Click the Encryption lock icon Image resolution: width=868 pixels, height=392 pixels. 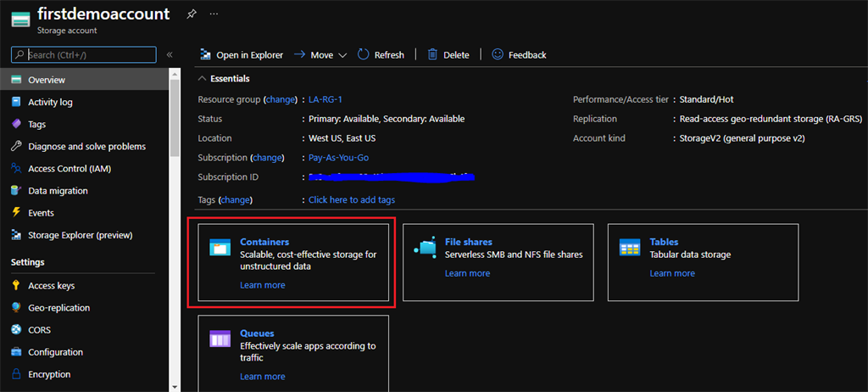point(17,374)
